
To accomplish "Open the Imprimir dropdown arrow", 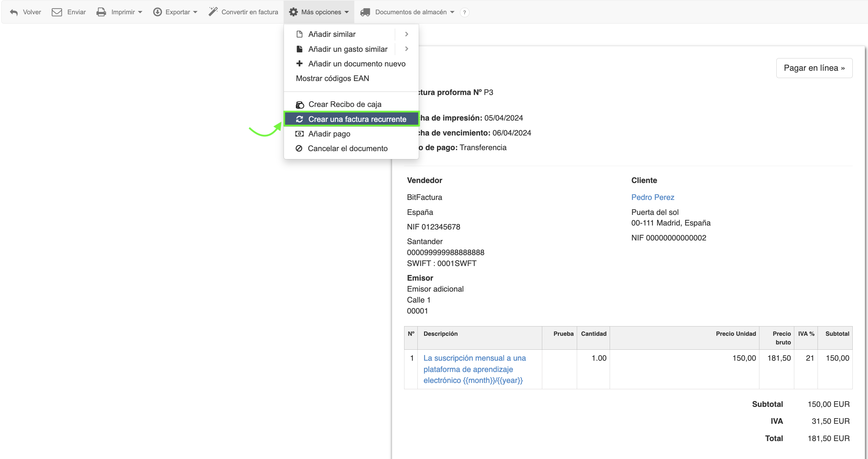I will 140,12.
